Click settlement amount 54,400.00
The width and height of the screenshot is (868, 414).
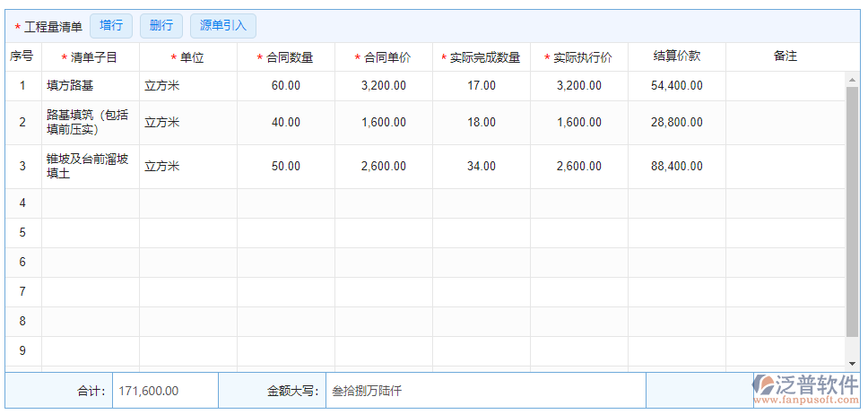coord(676,86)
